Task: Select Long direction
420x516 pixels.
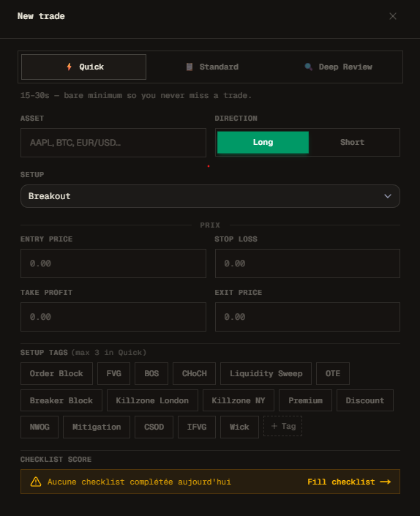Action: click(x=263, y=142)
